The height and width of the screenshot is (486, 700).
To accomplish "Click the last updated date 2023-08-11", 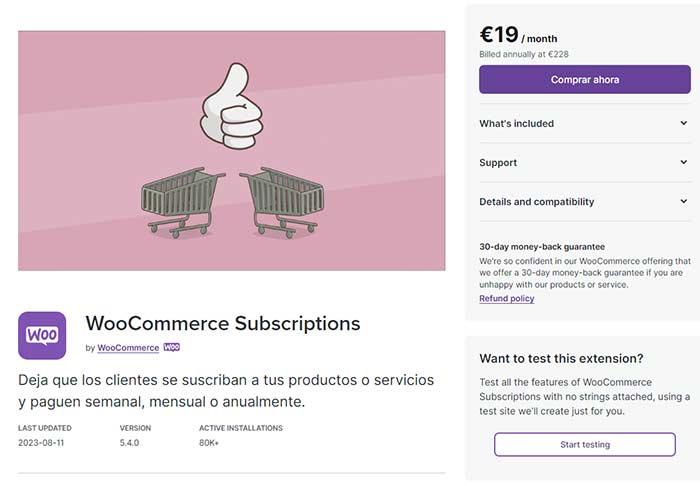I will pos(42,442).
